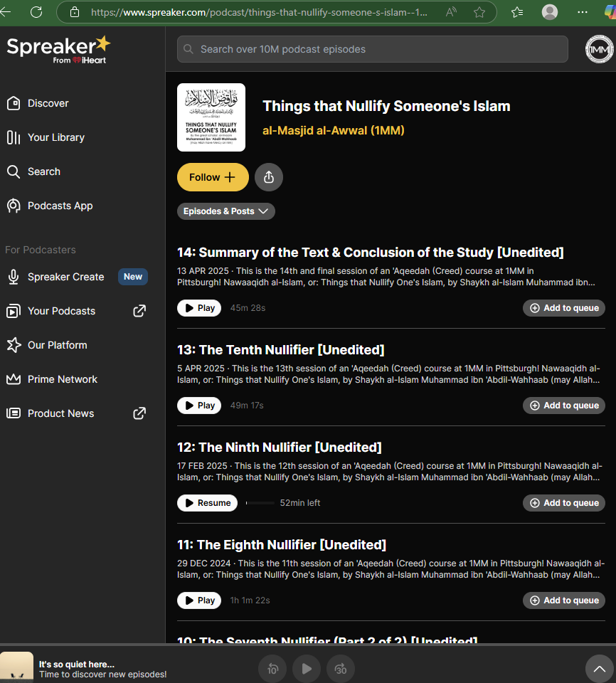Open the 1MM profile avatar
The width and height of the screenshot is (616, 683).
pyautogui.click(x=600, y=49)
